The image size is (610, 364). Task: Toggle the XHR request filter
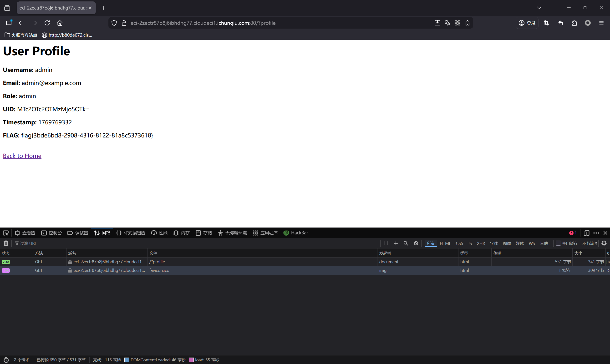point(481,243)
